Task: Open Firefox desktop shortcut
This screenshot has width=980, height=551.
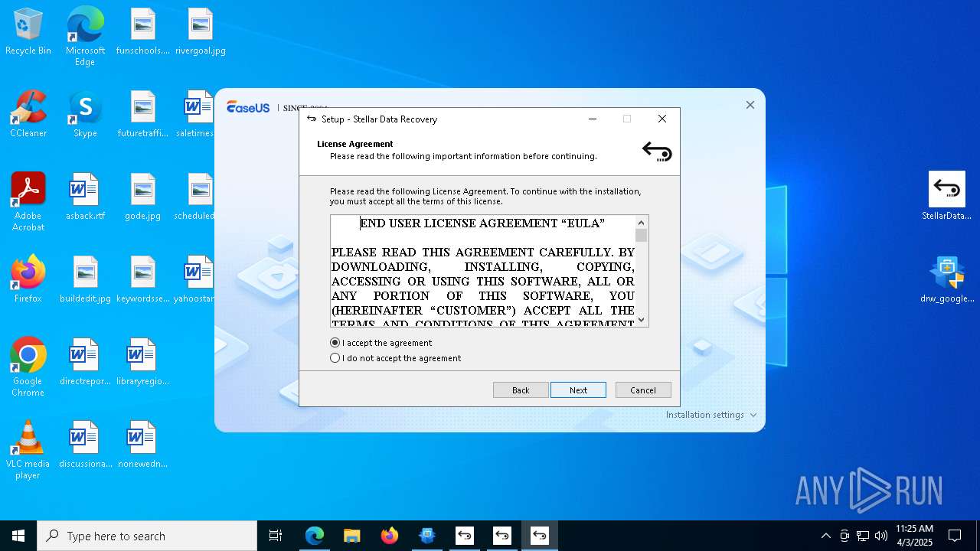Action: coord(28,280)
